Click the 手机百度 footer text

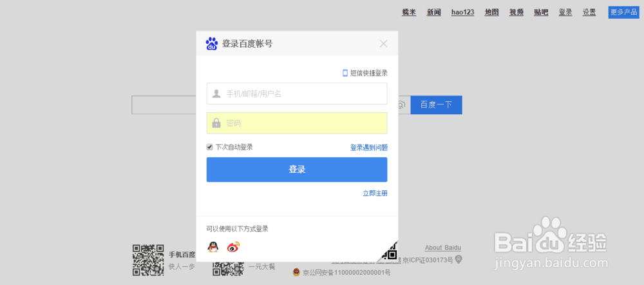coord(182,254)
